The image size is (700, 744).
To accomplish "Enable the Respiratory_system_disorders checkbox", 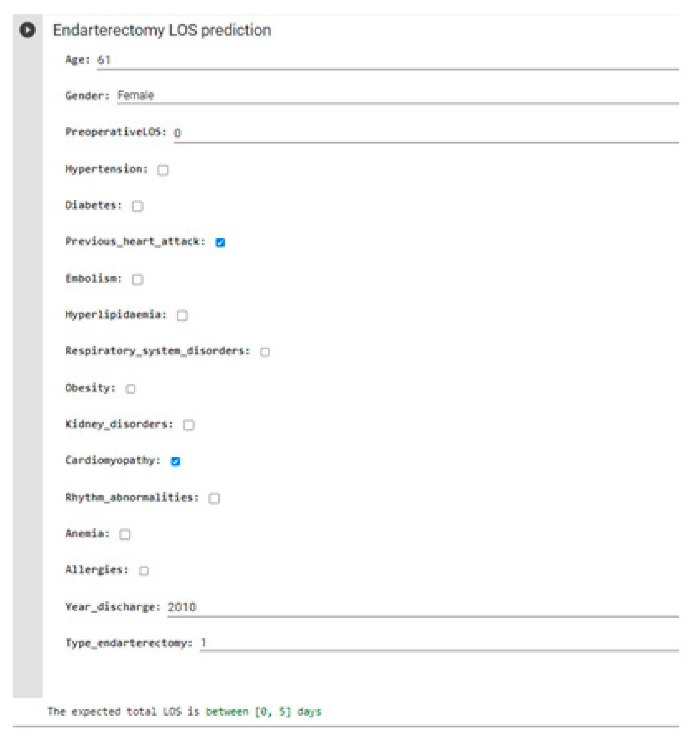I will coord(265,352).
